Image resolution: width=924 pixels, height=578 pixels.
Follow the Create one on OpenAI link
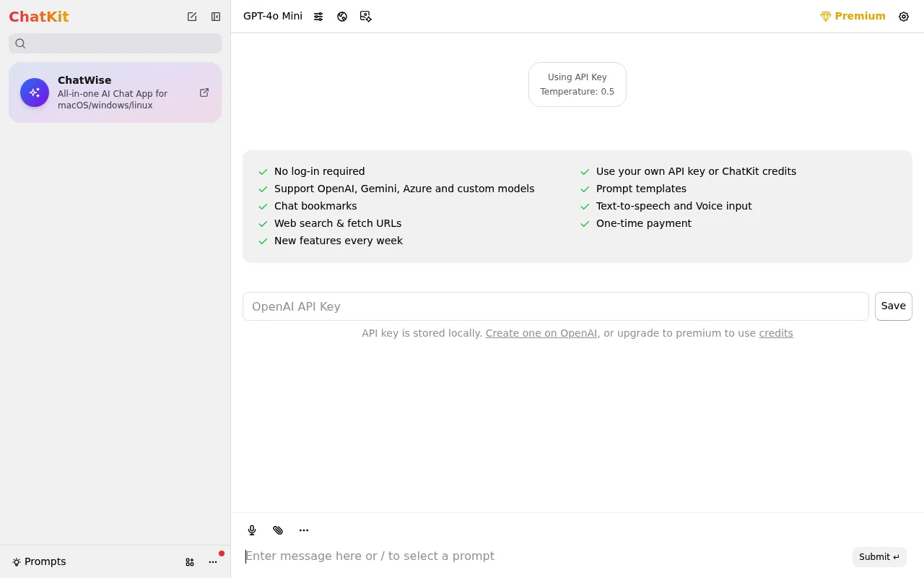pyautogui.click(x=541, y=333)
